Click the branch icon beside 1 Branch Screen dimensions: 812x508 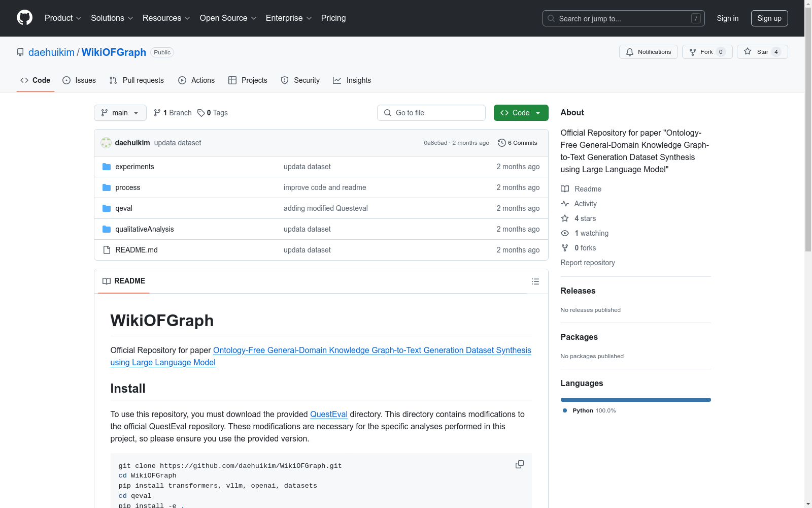click(x=157, y=113)
